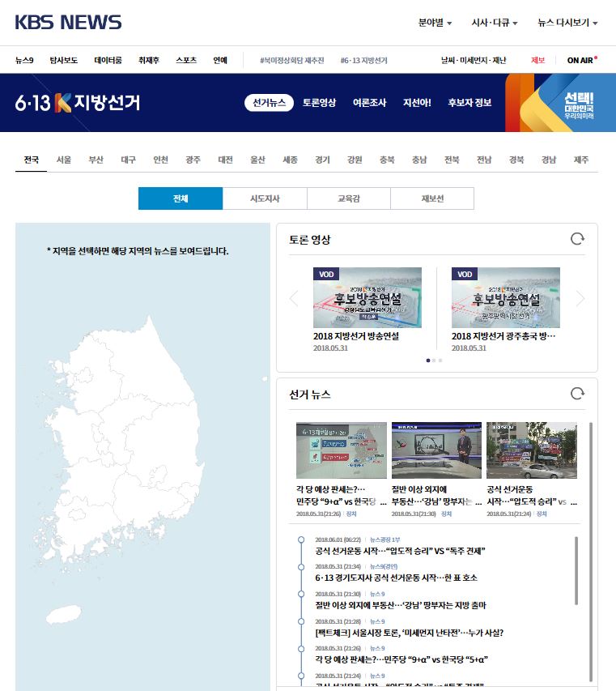Show next 토론 영상 slide arrow
Screen dimensions: 616x691
tap(580, 298)
